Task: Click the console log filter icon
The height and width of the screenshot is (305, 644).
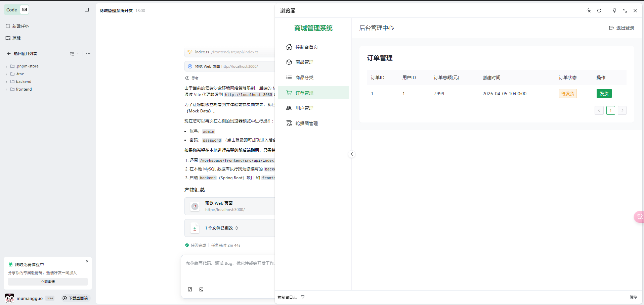Action: pos(302,297)
